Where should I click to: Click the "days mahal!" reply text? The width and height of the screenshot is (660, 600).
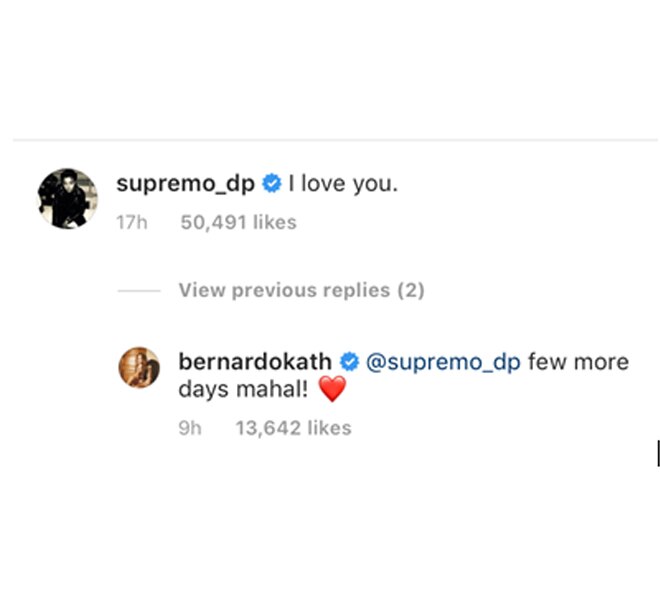pyautogui.click(x=243, y=389)
